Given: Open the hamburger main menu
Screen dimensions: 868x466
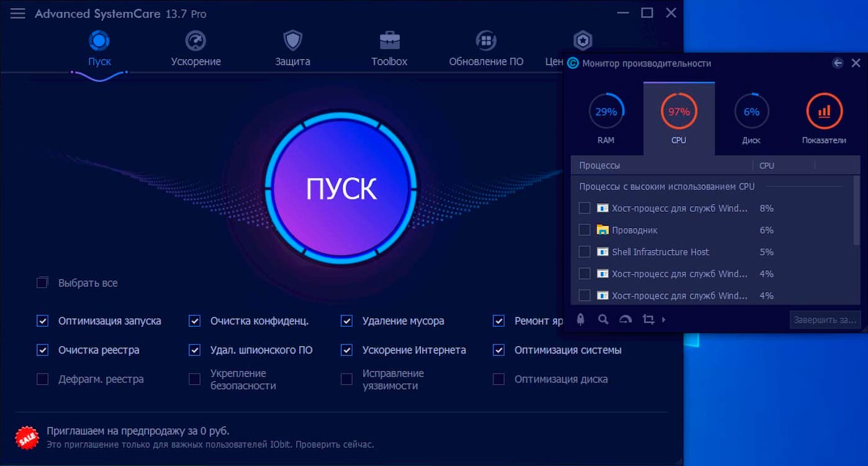Looking at the screenshot, I should [18, 13].
